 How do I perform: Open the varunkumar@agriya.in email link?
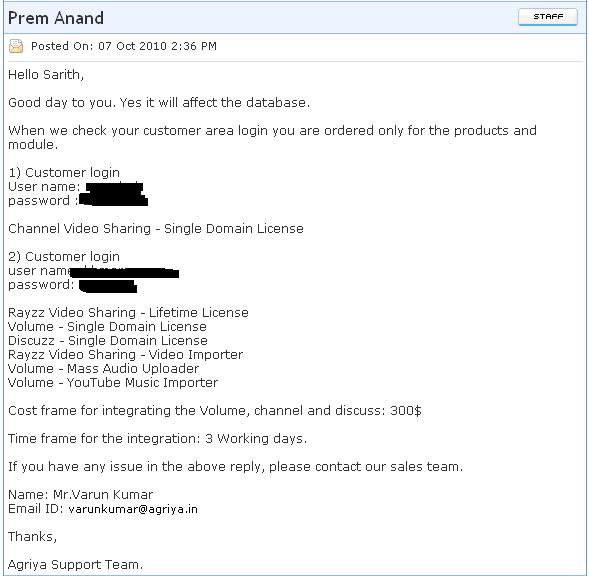pyautogui.click(x=133, y=509)
